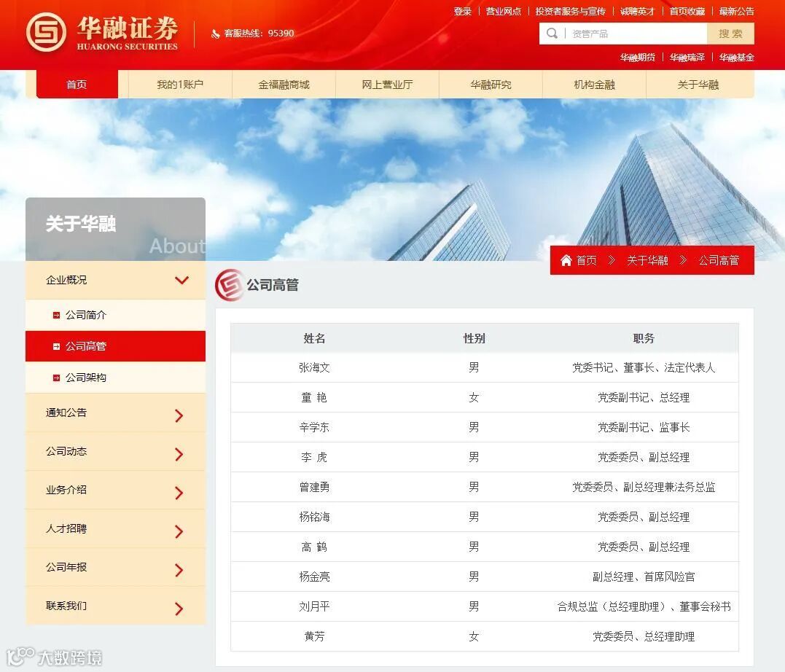Screen dimensions: 785x672
Task: Click the 登录 link
Action: pyautogui.click(x=463, y=11)
